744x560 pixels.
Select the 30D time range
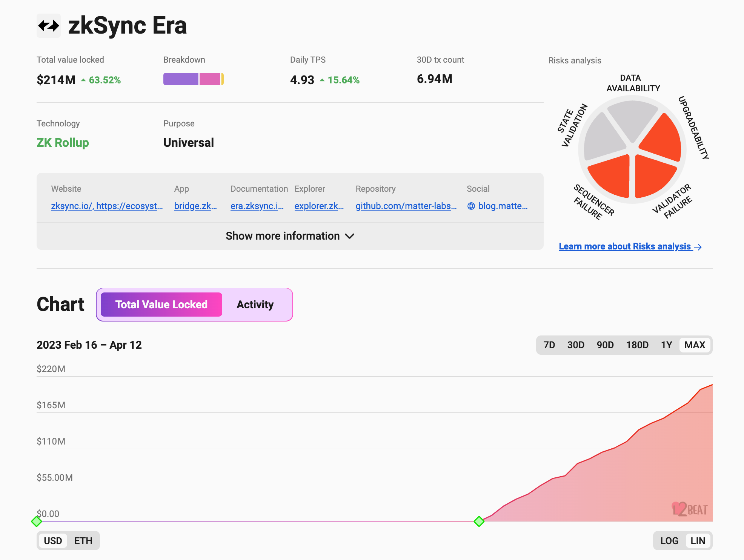coord(576,345)
